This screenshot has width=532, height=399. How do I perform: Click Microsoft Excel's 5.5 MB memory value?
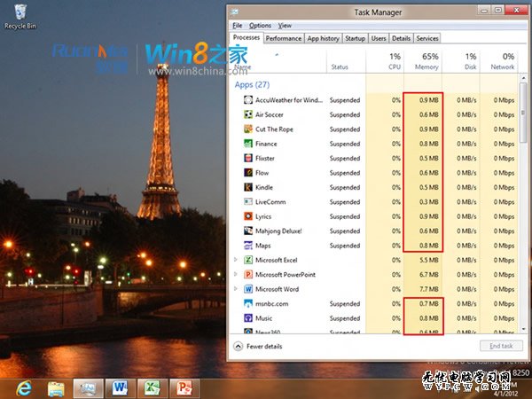point(429,260)
